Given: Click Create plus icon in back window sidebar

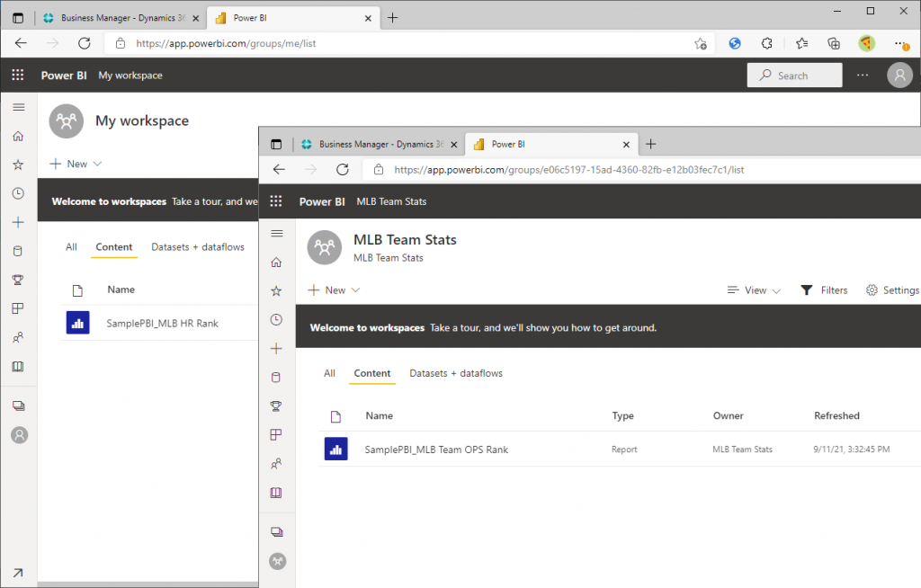Looking at the screenshot, I should pyautogui.click(x=18, y=222).
